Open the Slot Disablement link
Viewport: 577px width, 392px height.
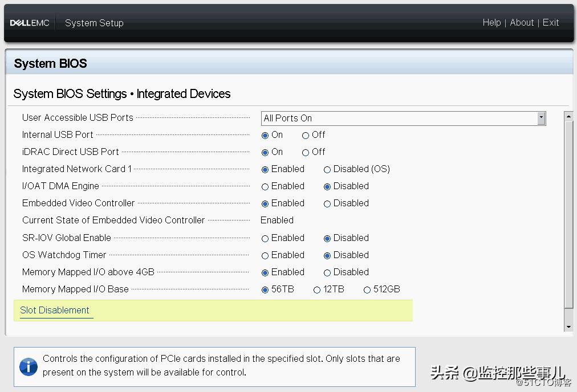coord(55,310)
